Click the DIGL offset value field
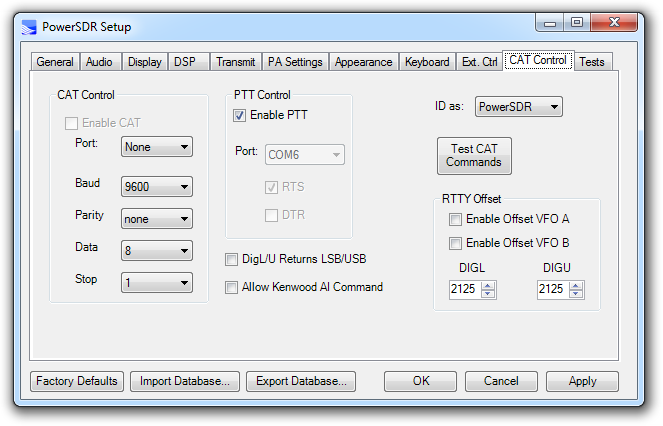The image size is (663, 426). click(x=465, y=289)
